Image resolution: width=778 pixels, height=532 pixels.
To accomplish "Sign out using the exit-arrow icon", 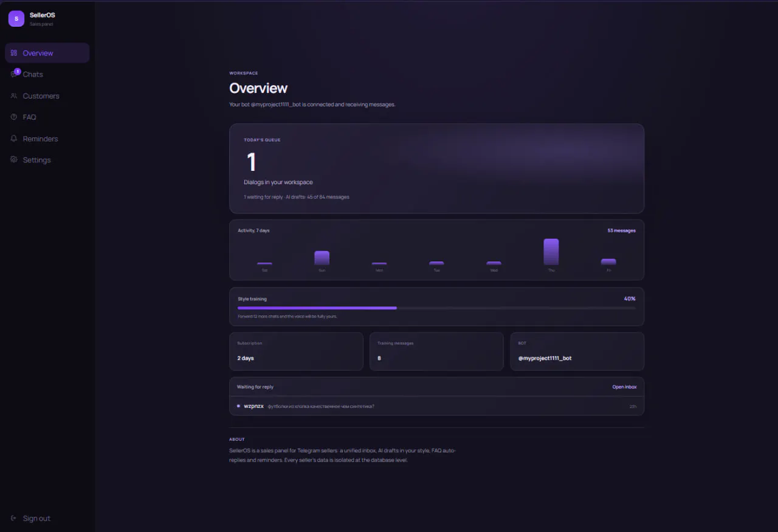I will pyautogui.click(x=13, y=519).
